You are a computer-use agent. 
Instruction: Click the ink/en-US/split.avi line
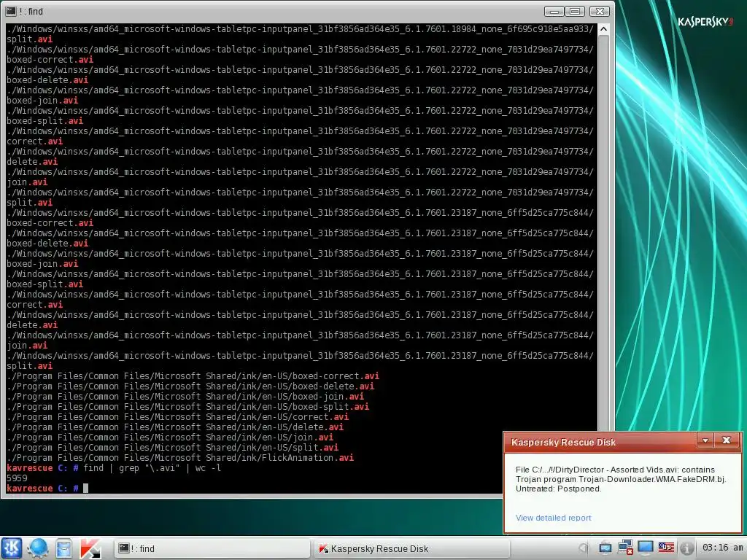point(172,448)
